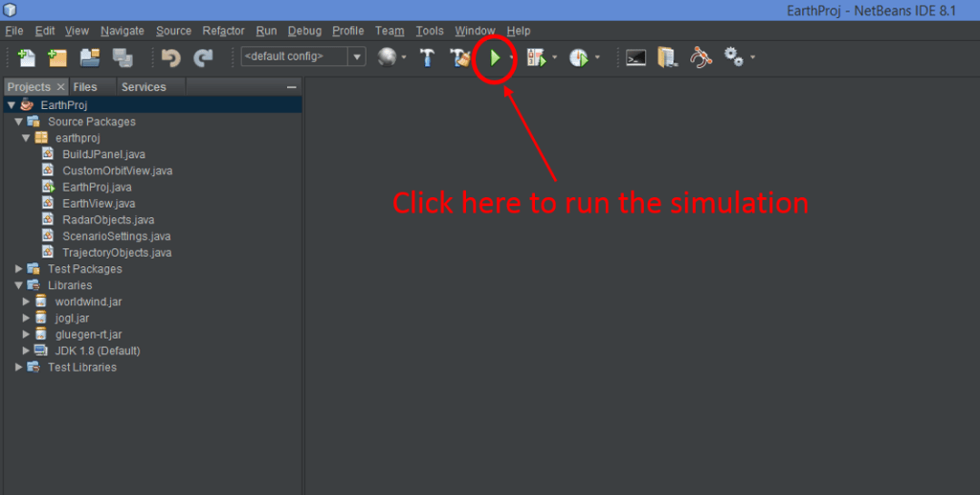
Task: Click the Build Project hammer icon
Action: tap(428, 57)
